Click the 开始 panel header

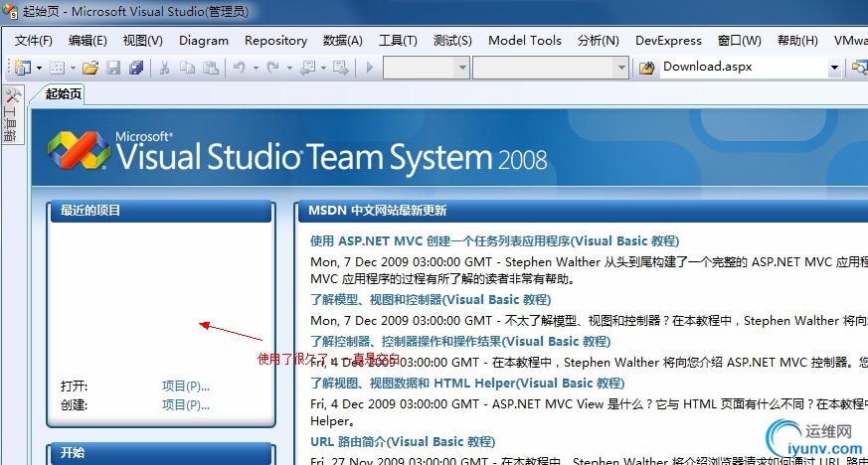160,453
